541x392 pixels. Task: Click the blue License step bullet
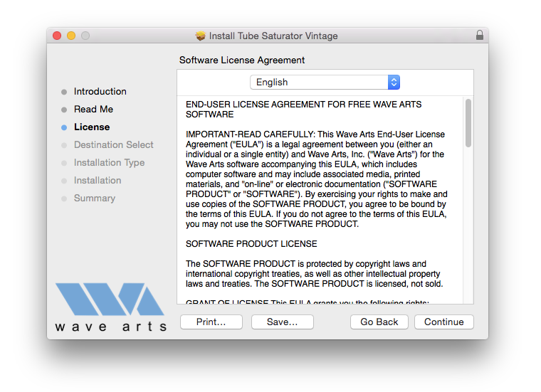[x=64, y=127]
